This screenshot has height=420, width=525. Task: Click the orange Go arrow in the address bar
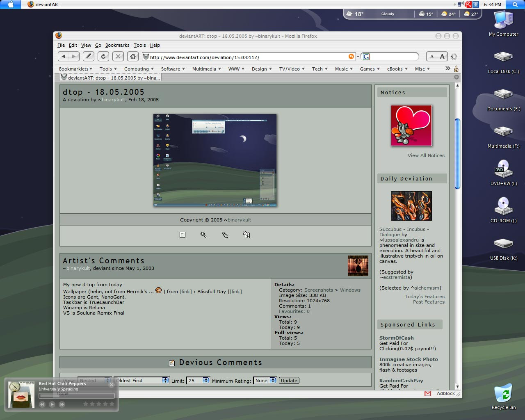click(x=351, y=57)
